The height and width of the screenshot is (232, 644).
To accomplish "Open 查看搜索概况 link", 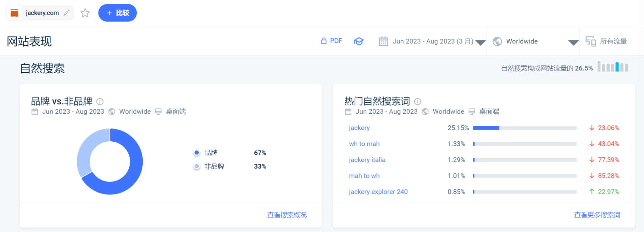I will [287, 215].
